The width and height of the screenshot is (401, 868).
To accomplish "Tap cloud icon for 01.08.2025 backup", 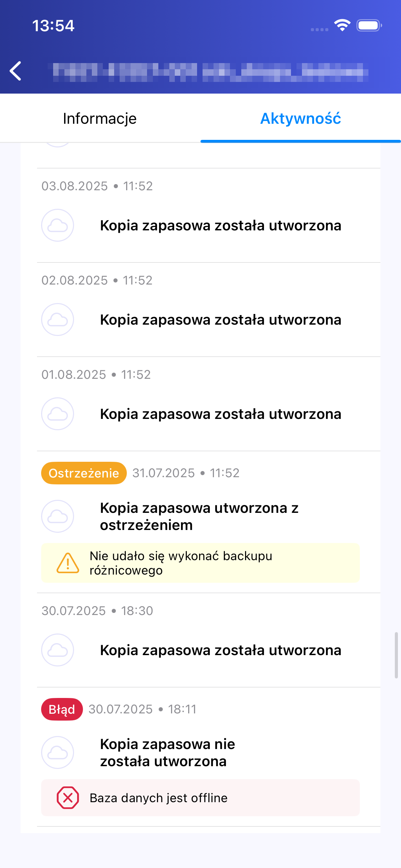I will [58, 414].
